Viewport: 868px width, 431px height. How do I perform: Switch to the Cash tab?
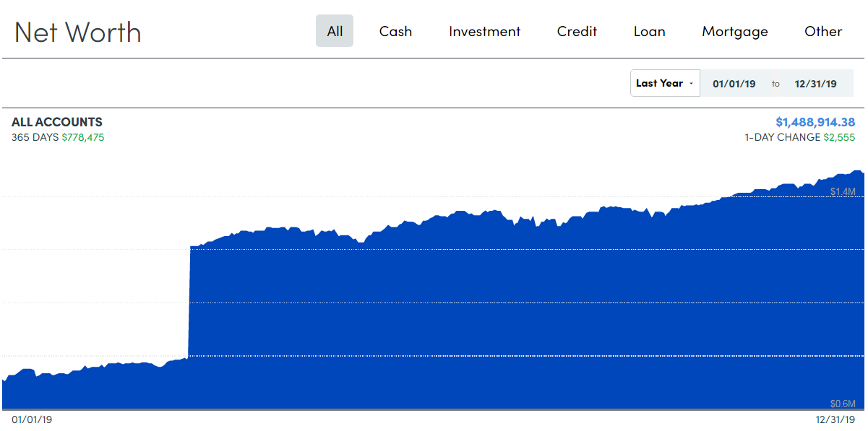click(x=395, y=31)
